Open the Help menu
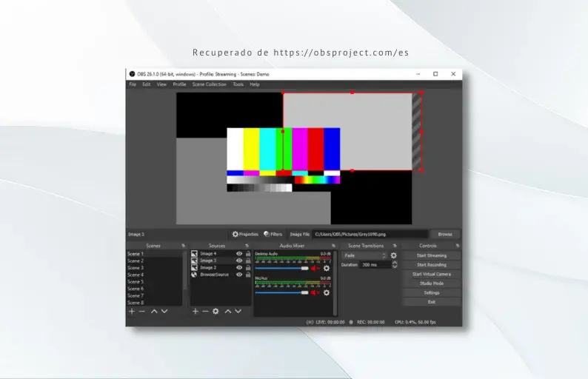Screen dimensions: 588x379 click(255, 84)
